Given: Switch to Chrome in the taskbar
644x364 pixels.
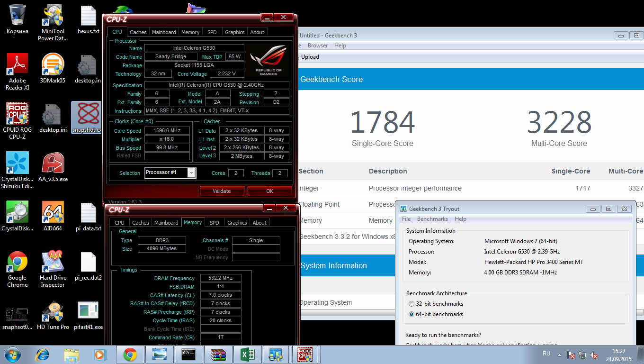Looking at the screenshot, I should click(x=130, y=355).
